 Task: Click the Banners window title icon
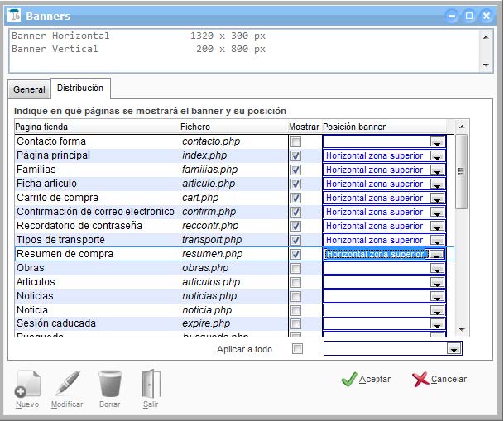14,15
